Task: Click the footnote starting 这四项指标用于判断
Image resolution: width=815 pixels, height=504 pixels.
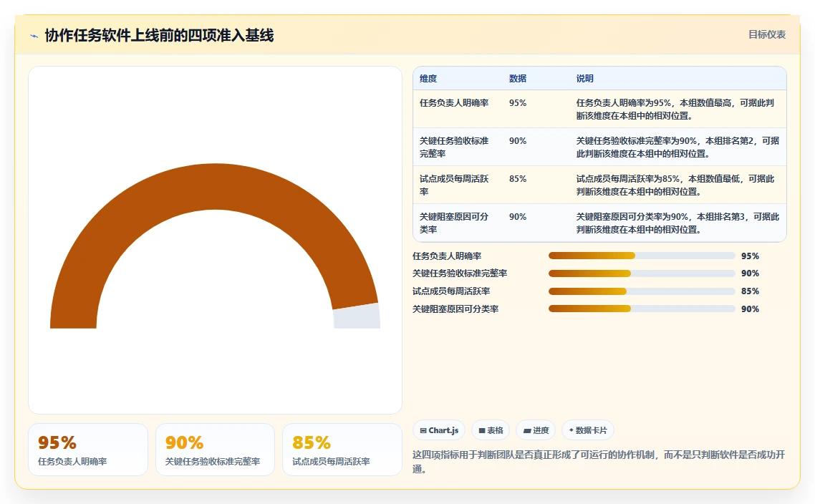Action: tap(599, 461)
